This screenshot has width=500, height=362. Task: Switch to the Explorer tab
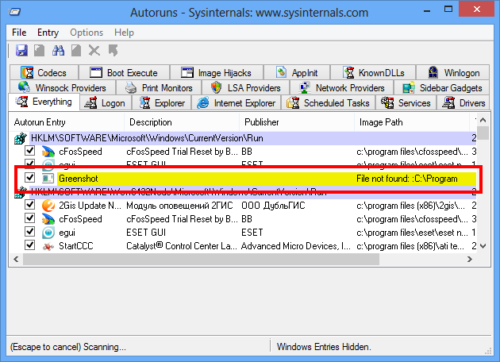(162, 103)
